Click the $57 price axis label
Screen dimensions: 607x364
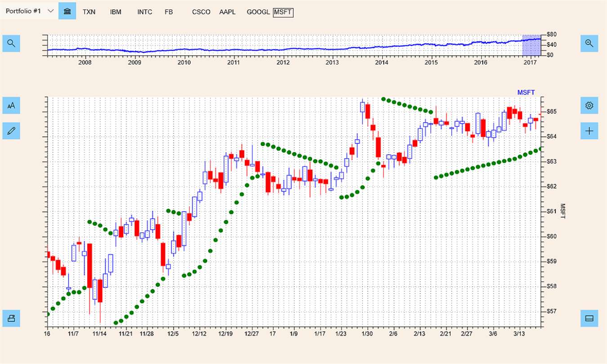click(552, 311)
